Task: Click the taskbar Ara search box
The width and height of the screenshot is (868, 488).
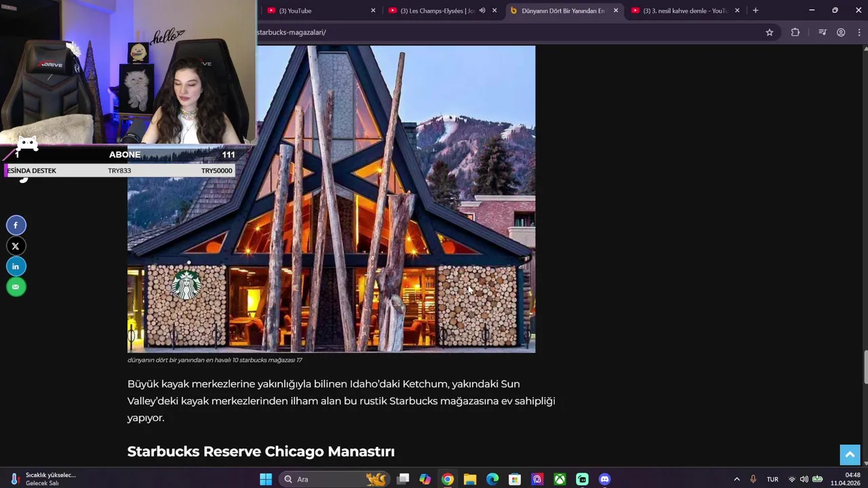Action: (x=334, y=479)
